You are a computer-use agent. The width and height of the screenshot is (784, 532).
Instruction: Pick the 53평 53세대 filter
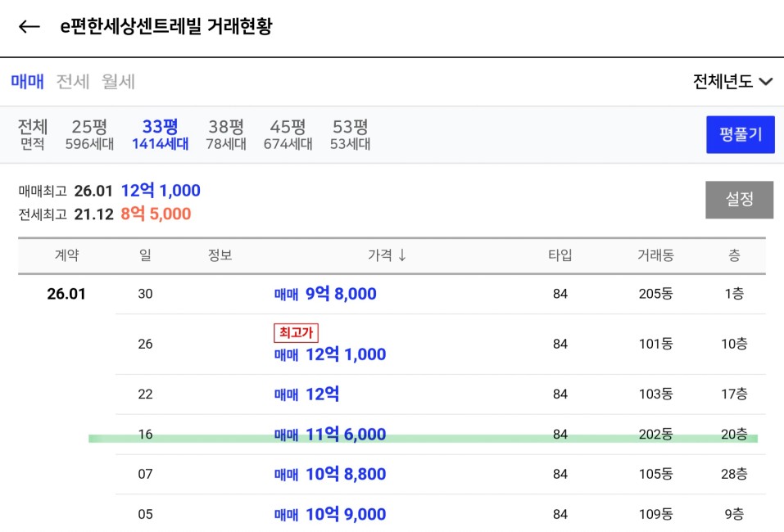tap(350, 135)
